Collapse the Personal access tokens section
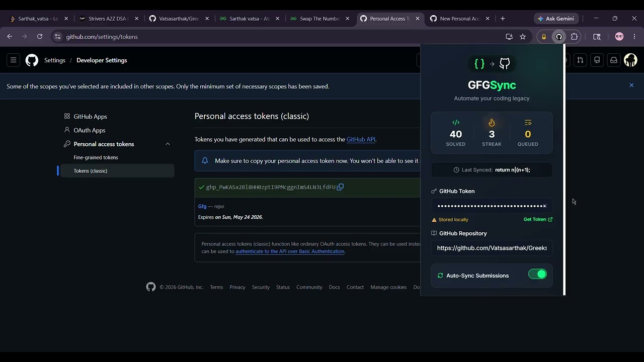This screenshot has height=362, width=644. 168,144
